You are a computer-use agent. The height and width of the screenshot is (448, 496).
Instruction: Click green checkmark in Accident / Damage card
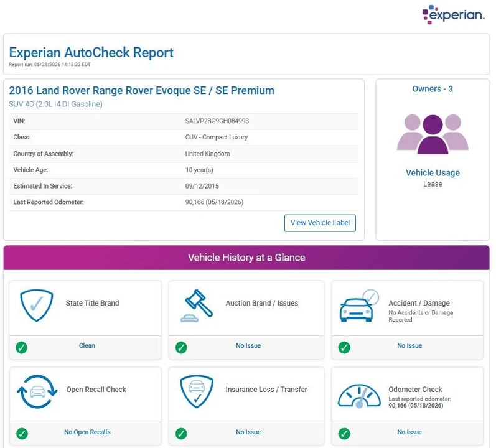point(344,347)
